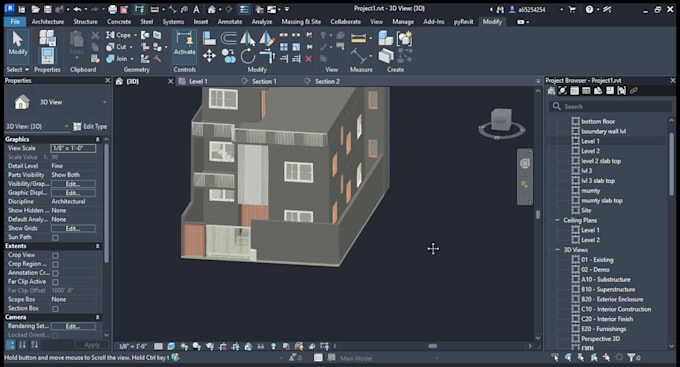Click Graphic Display Options Edit button
Viewport: 680px width, 367px height.
click(73, 193)
